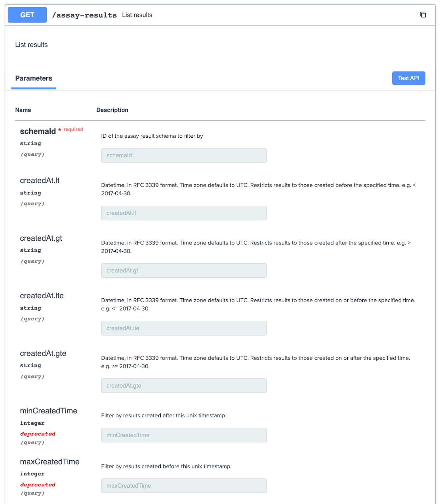445x504 pixels.
Task: Click the copy endpoint path icon
Action: coord(423,14)
